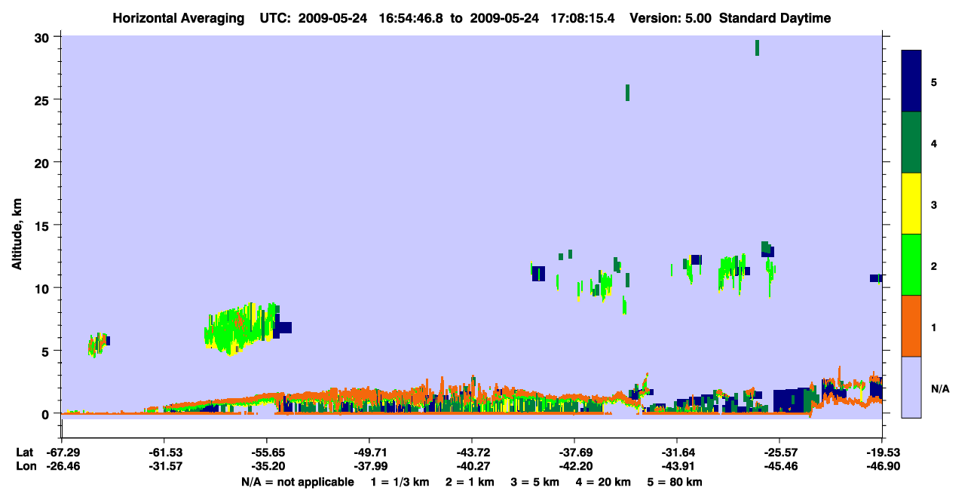
Task: Click the lavender N/A colorbar segment
Action: (x=911, y=387)
